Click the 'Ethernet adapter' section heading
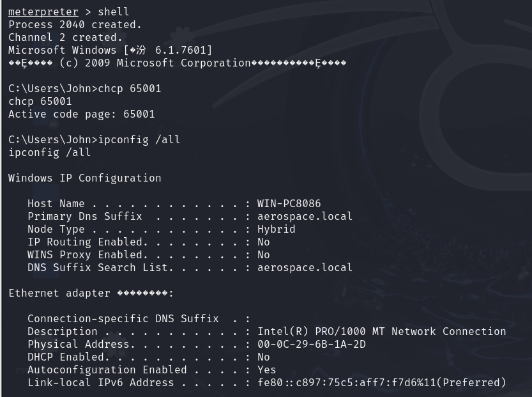Screen dimensions: 532x397 (91, 293)
